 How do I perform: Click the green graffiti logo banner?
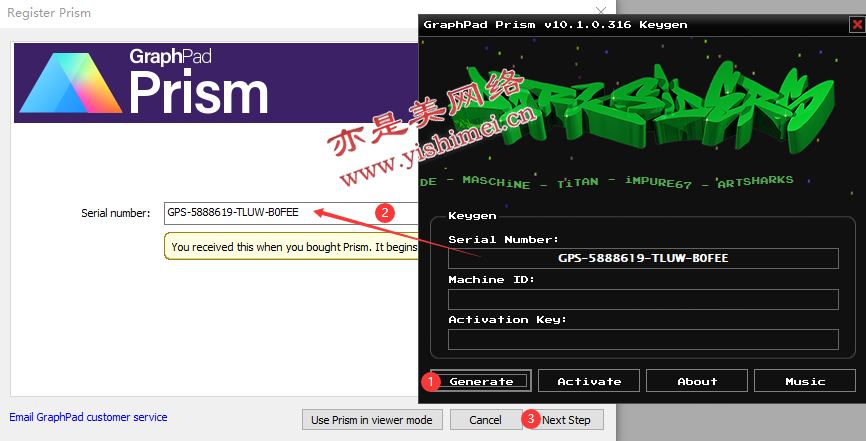point(640,105)
